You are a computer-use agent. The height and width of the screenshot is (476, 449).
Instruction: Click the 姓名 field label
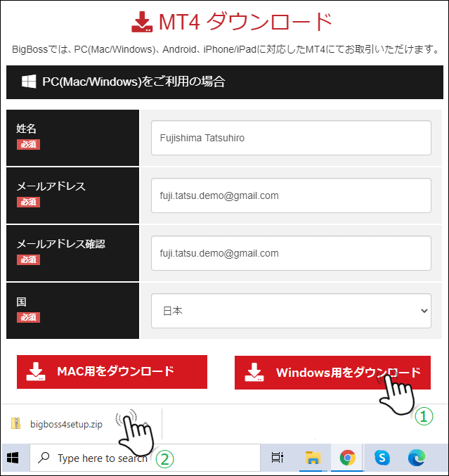[x=26, y=129]
